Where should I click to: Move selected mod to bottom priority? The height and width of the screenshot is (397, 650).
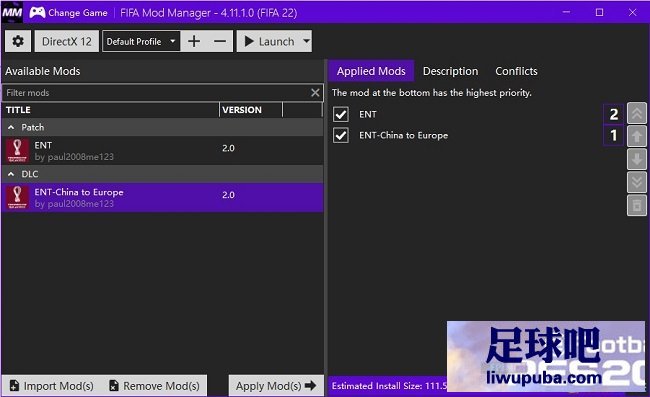[x=636, y=182]
